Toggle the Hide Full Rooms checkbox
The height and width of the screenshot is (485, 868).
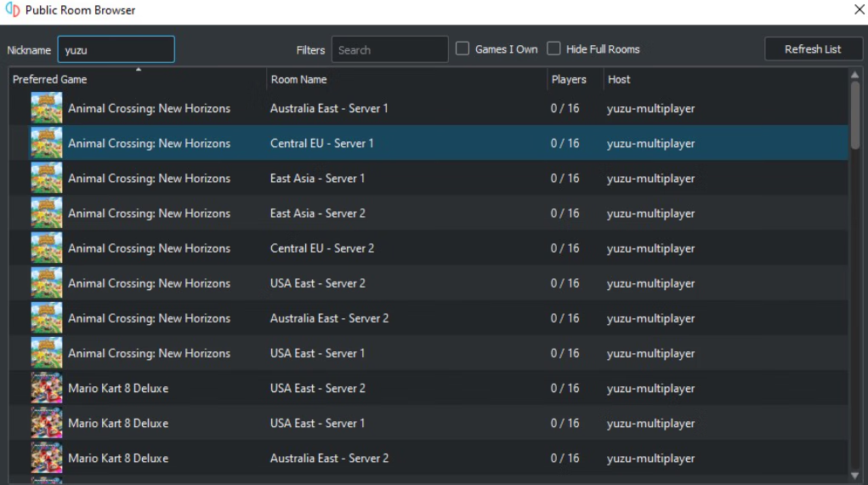tap(553, 48)
